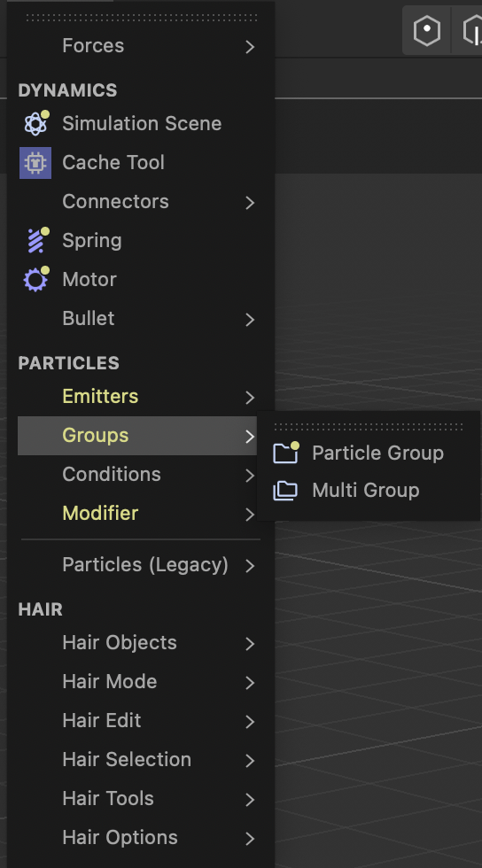Click the dotted tear-off handle atop main menu
Screen dimensions: 482x868
[x=142, y=19]
